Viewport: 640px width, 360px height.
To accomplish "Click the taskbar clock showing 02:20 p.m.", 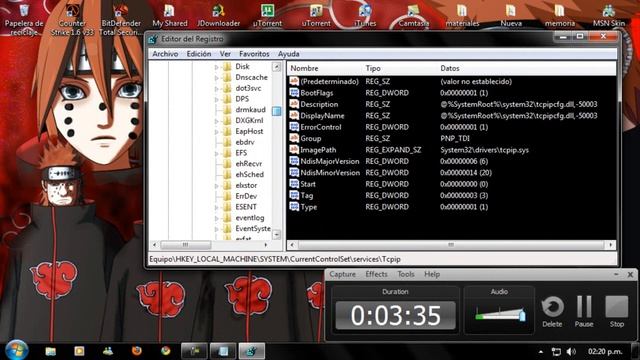I will click(x=605, y=351).
